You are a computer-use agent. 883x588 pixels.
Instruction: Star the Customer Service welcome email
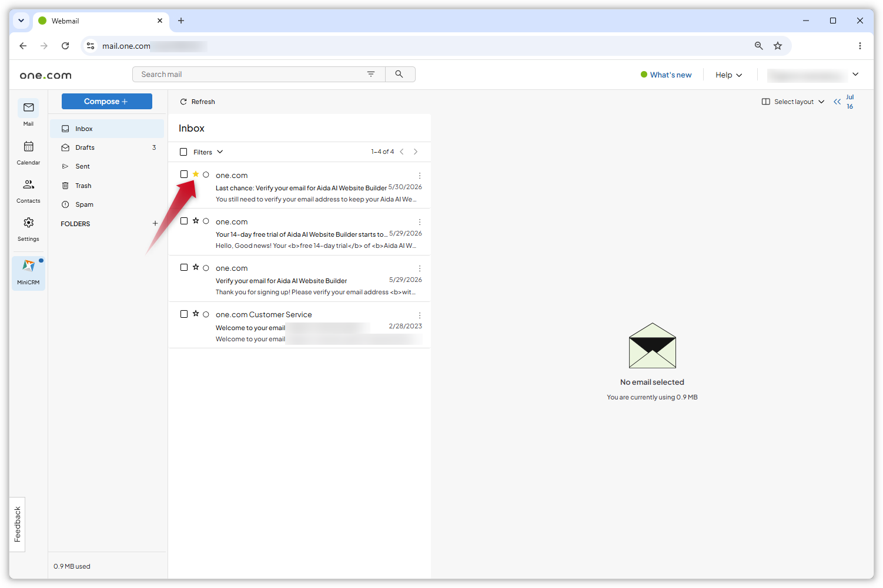click(196, 314)
